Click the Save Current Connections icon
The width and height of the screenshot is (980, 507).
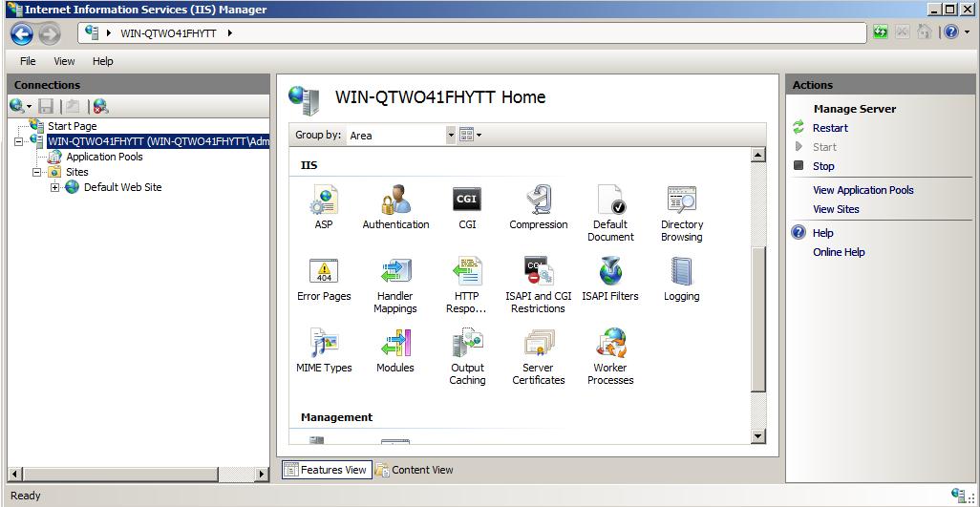point(46,106)
